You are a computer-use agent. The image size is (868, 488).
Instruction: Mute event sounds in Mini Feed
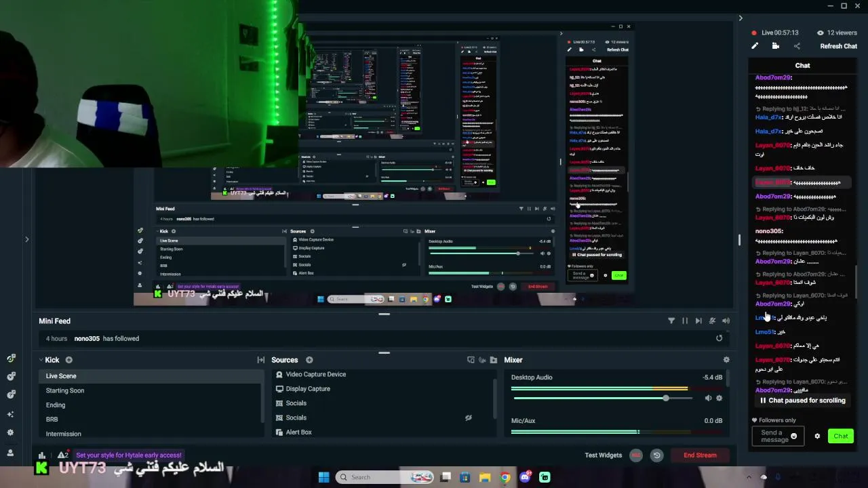point(712,321)
